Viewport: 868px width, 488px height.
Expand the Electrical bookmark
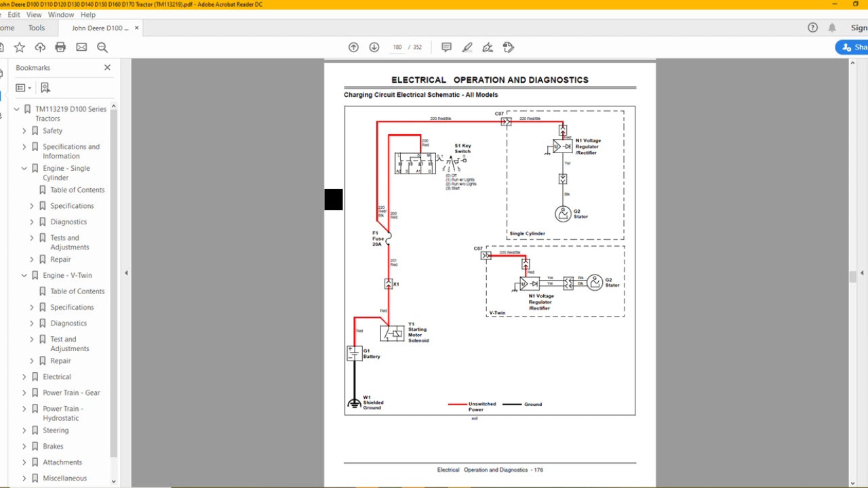pos(24,377)
